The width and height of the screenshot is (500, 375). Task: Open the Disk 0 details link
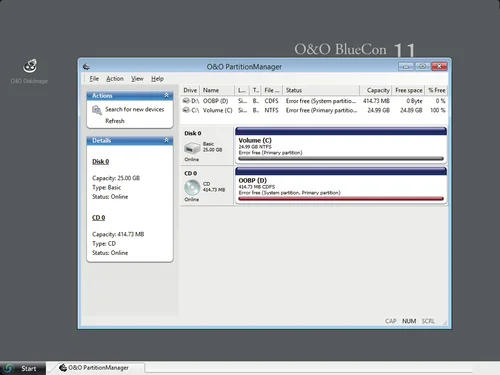pos(101,161)
